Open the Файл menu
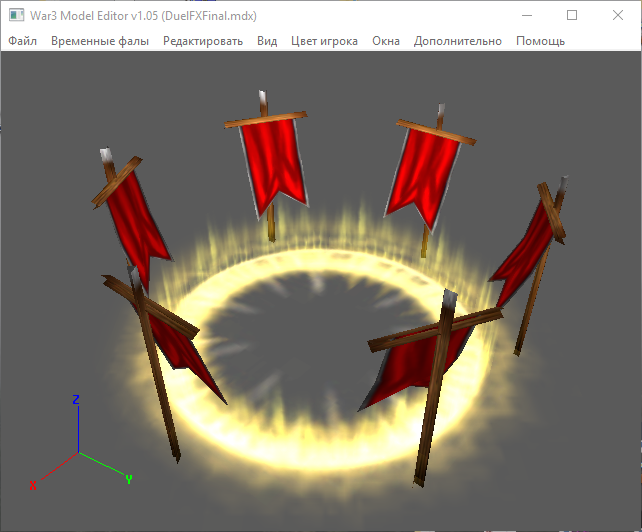This screenshot has height=532, width=642. point(23,41)
